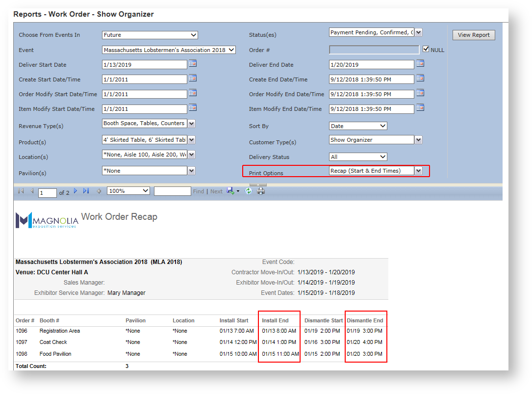Open calendar picker for Deliver Start Date

click(x=193, y=64)
